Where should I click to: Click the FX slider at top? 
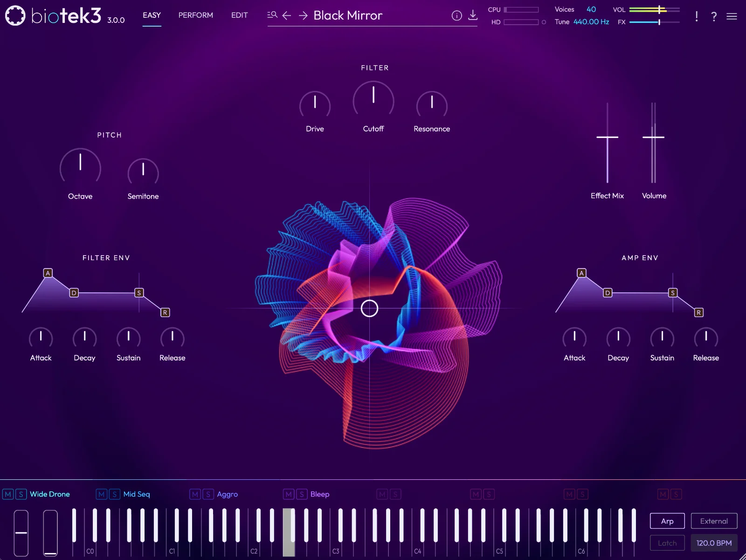point(654,22)
